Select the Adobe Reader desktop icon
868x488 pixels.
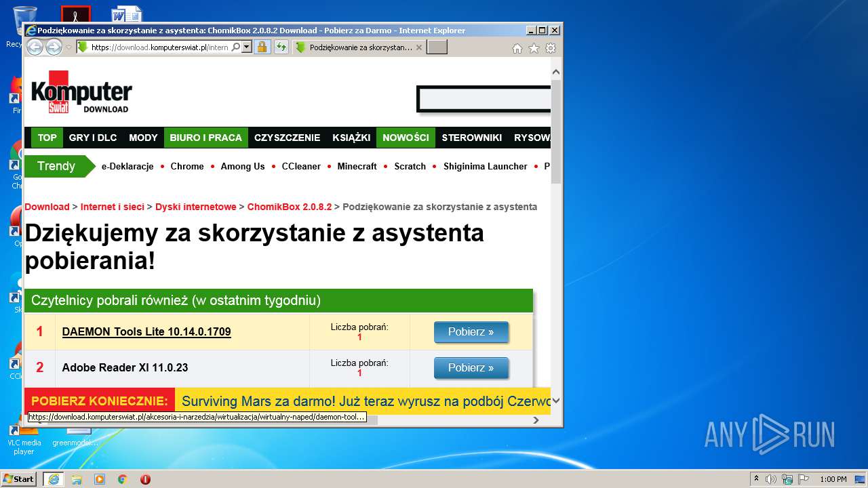tap(75, 14)
